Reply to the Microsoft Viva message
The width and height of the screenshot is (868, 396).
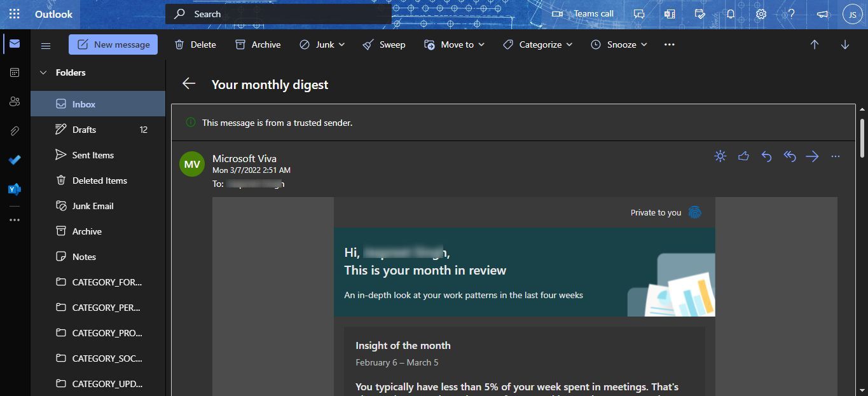tap(766, 156)
